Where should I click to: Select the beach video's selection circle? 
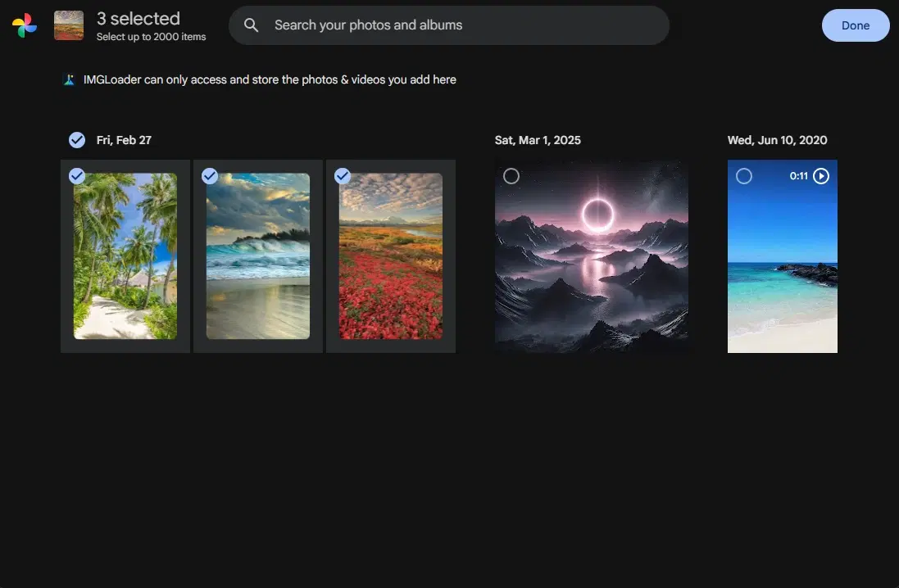click(x=744, y=175)
